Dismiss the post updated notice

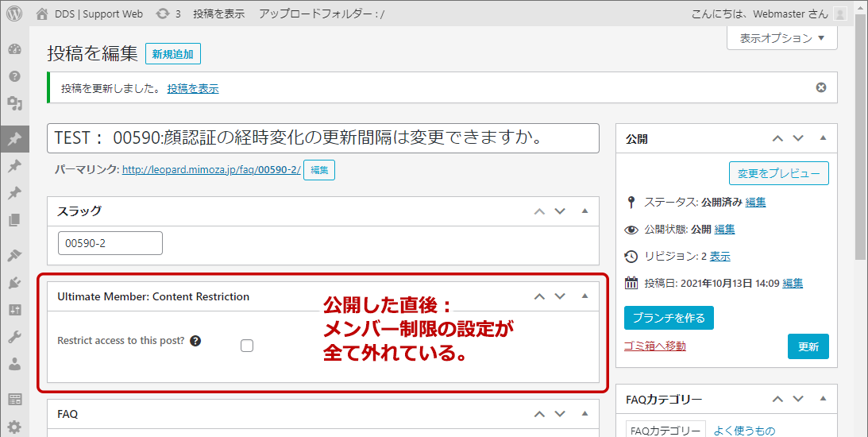(x=821, y=87)
